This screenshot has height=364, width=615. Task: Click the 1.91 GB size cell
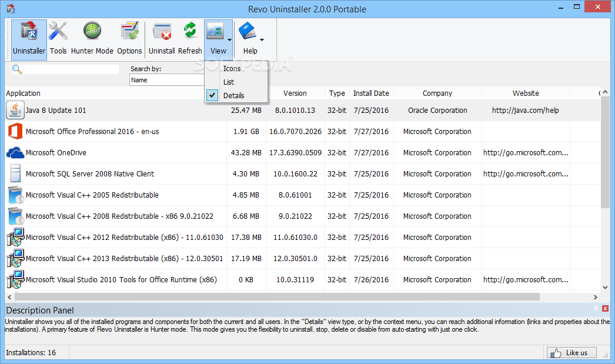(x=246, y=131)
